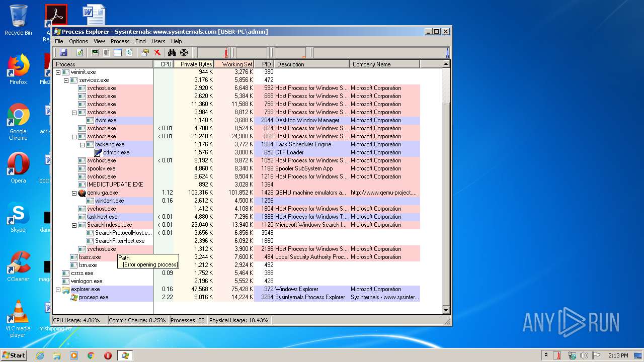644x362 pixels.
Task: Click the Refresh Now toolbar icon
Action: 79,53
